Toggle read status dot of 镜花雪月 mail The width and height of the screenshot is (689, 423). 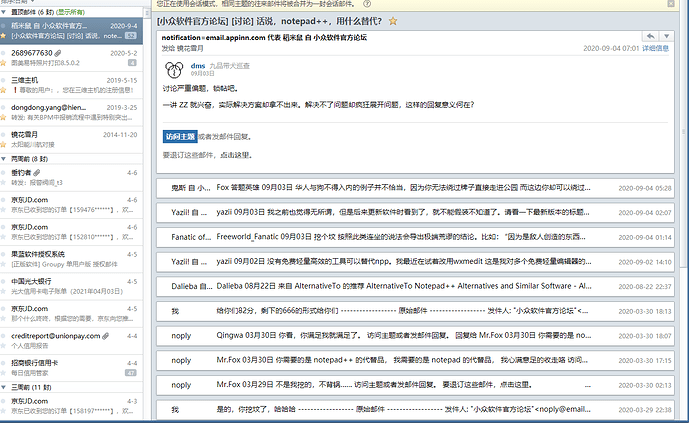point(3,134)
